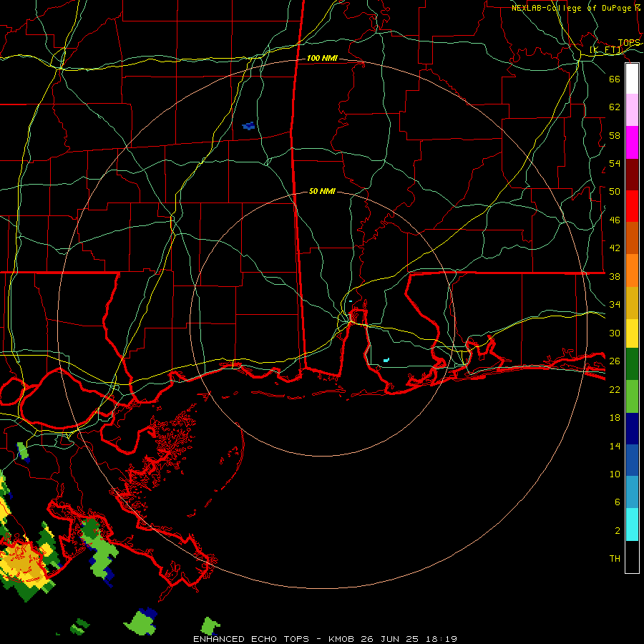Click the medium blue 10 kft swatch

click(x=632, y=460)
